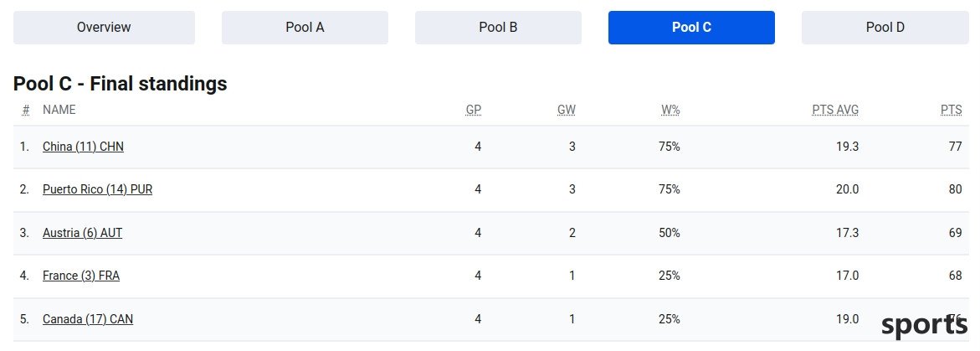Viewport: 980px width, 351px height.
Task: Click China's 77 points value
Action: pyautogui.click(x=955, y=147)
